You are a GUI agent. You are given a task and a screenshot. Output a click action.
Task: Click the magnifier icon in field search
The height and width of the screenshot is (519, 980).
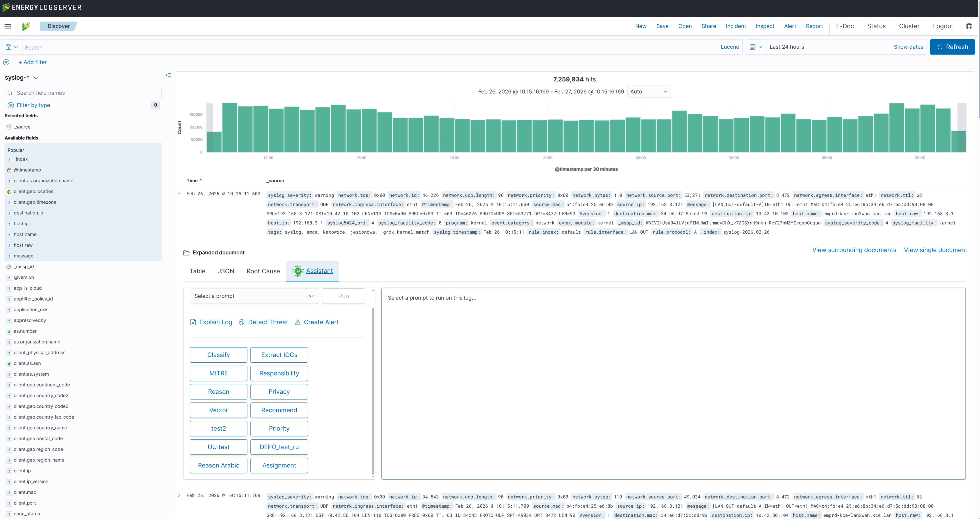pos(10,93)
